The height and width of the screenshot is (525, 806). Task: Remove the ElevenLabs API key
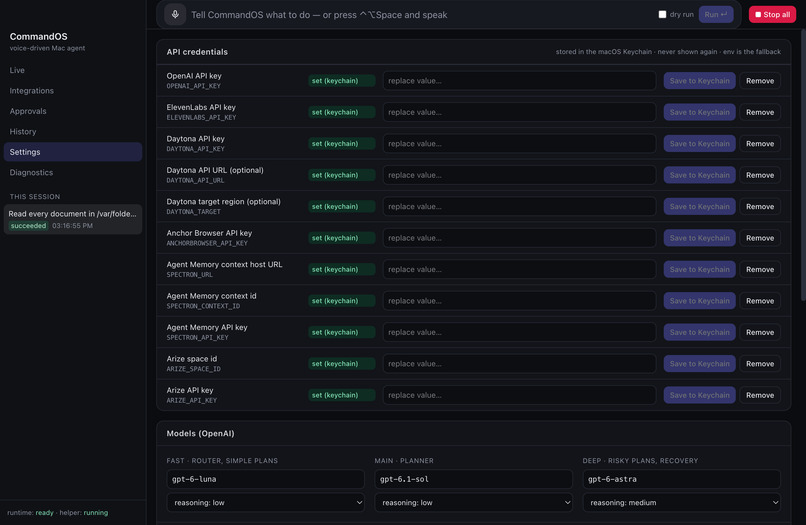point(760,112)
